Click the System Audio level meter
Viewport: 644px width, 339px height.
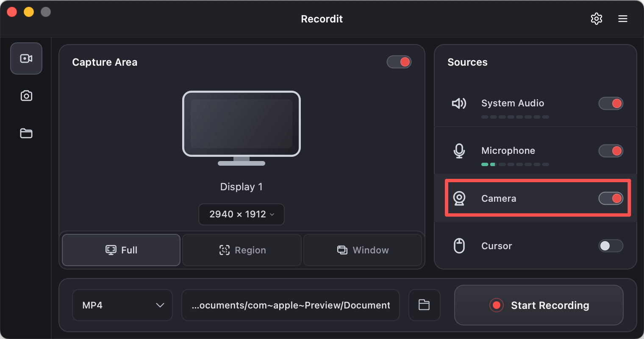[x=515, y=117]
